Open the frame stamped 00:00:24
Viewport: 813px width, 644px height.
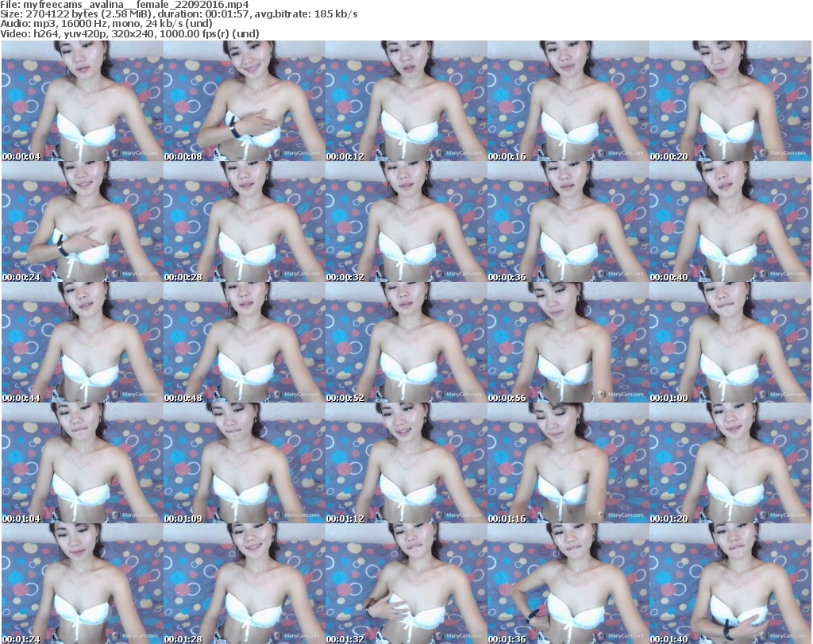[x=83, y=222]
